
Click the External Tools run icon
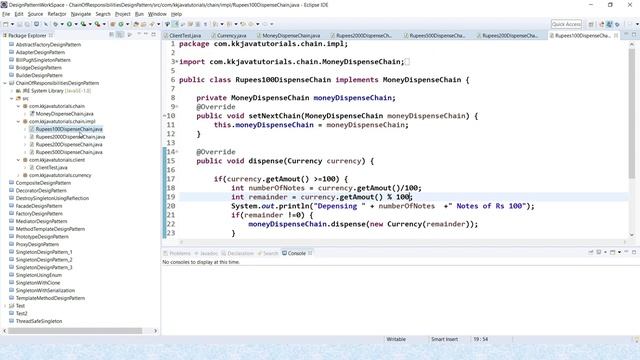(98, 24)
